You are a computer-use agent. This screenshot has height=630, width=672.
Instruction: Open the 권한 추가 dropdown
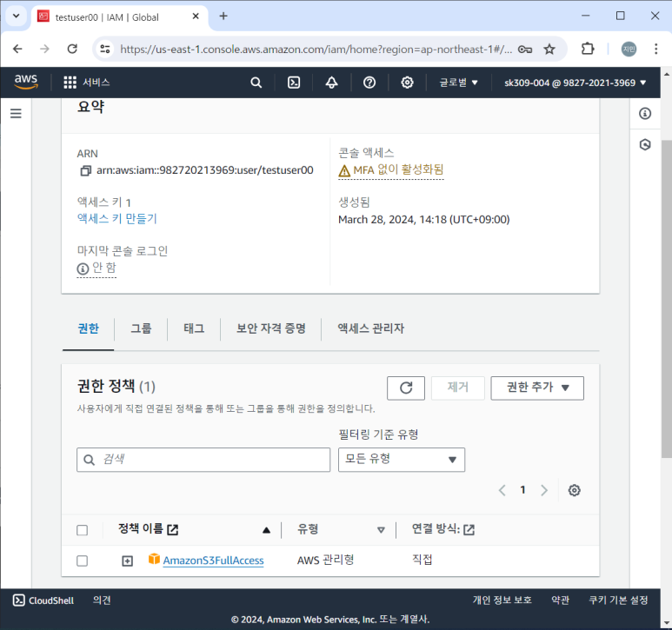point(537,388)
